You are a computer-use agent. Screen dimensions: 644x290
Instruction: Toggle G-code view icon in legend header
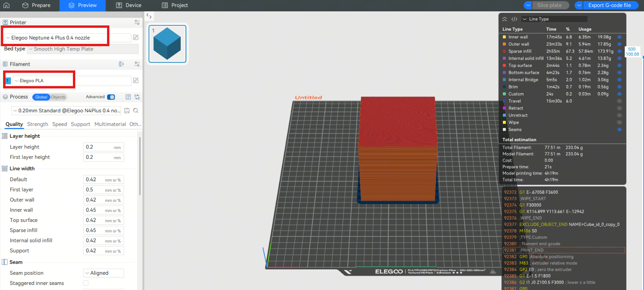514,19
